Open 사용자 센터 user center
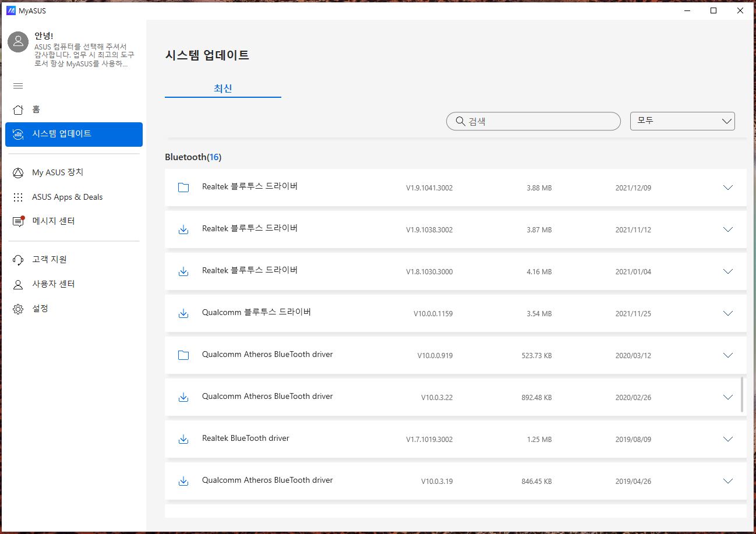Image resolution: width=756 pixels, height=534 pixels. (x=74, y=284)
